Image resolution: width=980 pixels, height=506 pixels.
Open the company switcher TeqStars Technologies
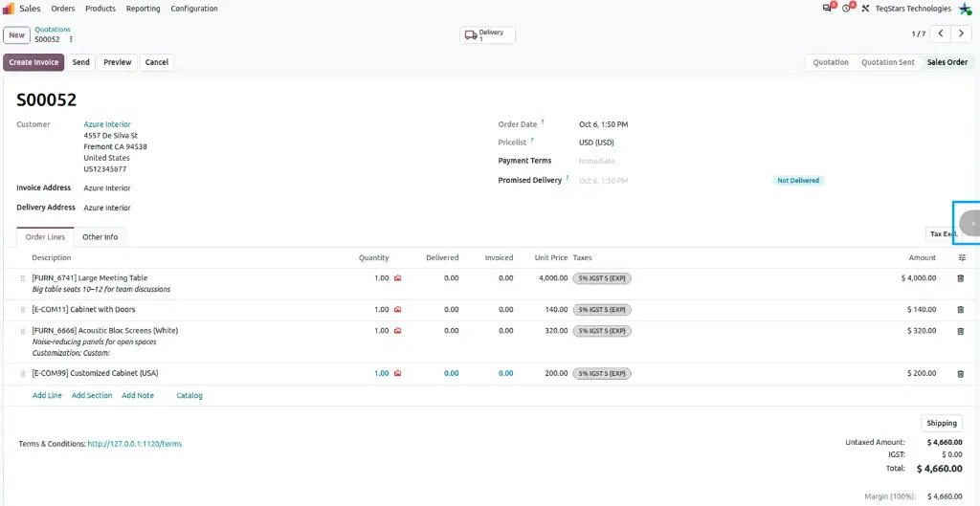(913, 9)
